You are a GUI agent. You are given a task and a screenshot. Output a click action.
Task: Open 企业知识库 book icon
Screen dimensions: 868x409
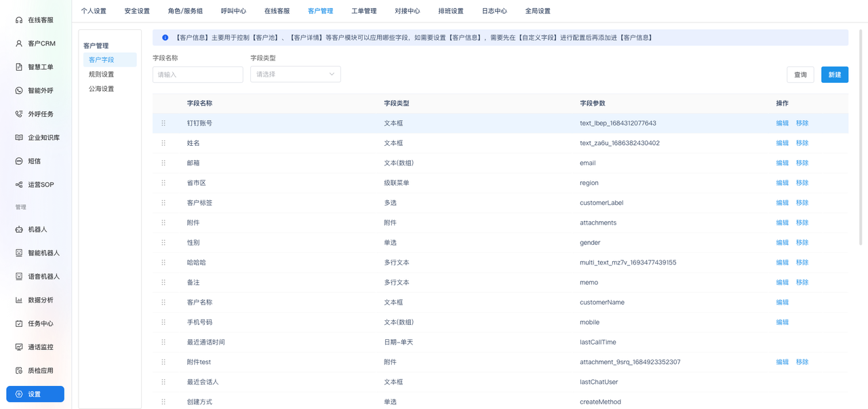[x=19, y=138]
